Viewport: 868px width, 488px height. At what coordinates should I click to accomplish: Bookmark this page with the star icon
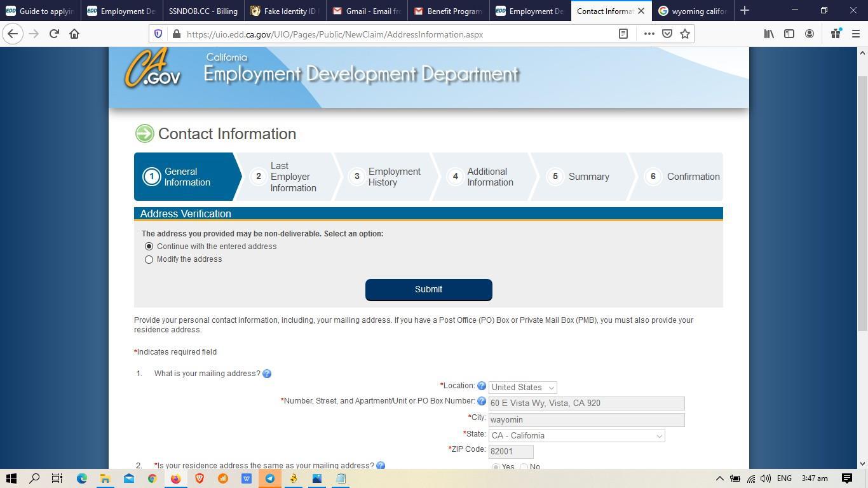pyautogui.click(x=685, y=34)
